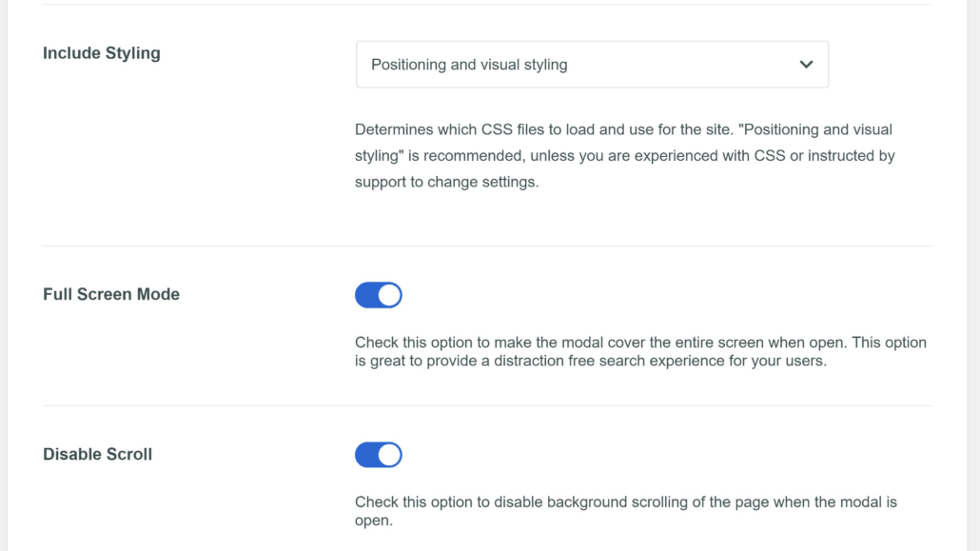Image resolution: width=980 pixels, height=551 pixels.
Task: Switch the Disable Scroll setting to disabled
Action: coord(378,455)
